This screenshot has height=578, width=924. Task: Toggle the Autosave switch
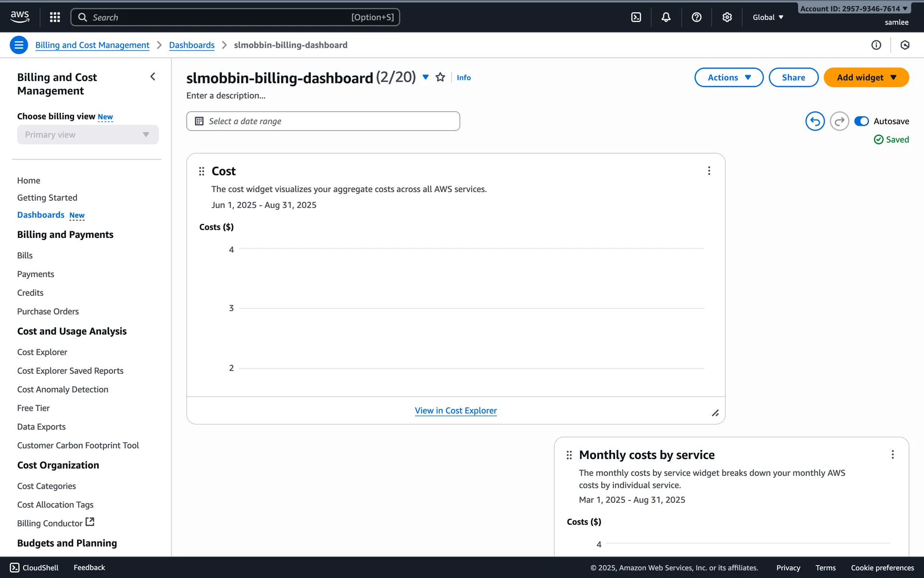[x=861, y=121]
